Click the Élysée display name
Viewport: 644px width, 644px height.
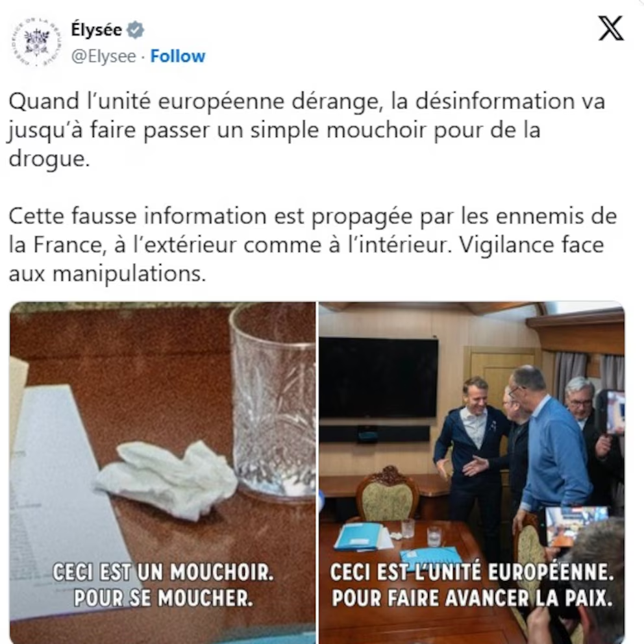click(x=97, y=30)
